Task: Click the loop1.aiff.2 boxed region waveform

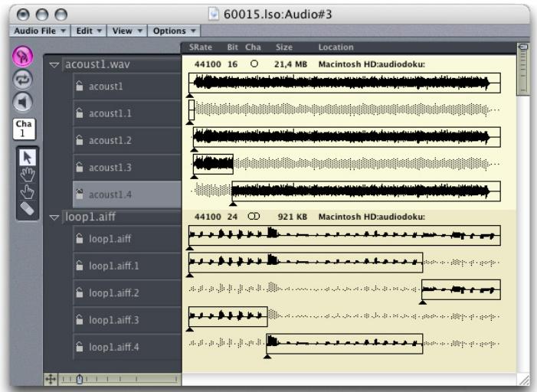Action: click(461, 289)
